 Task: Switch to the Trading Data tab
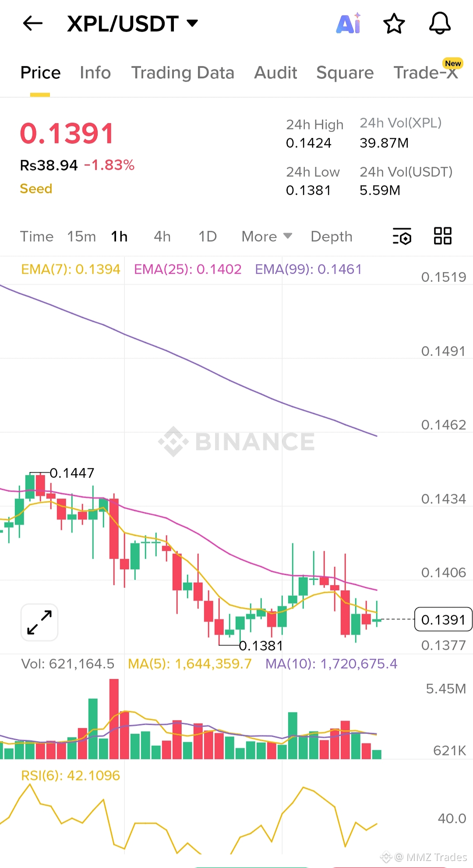pyautogui.click(x=183, y=73)
